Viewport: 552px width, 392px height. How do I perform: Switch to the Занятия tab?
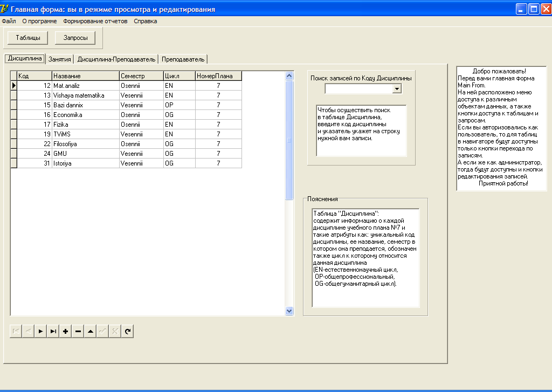[x=59, y=59]
